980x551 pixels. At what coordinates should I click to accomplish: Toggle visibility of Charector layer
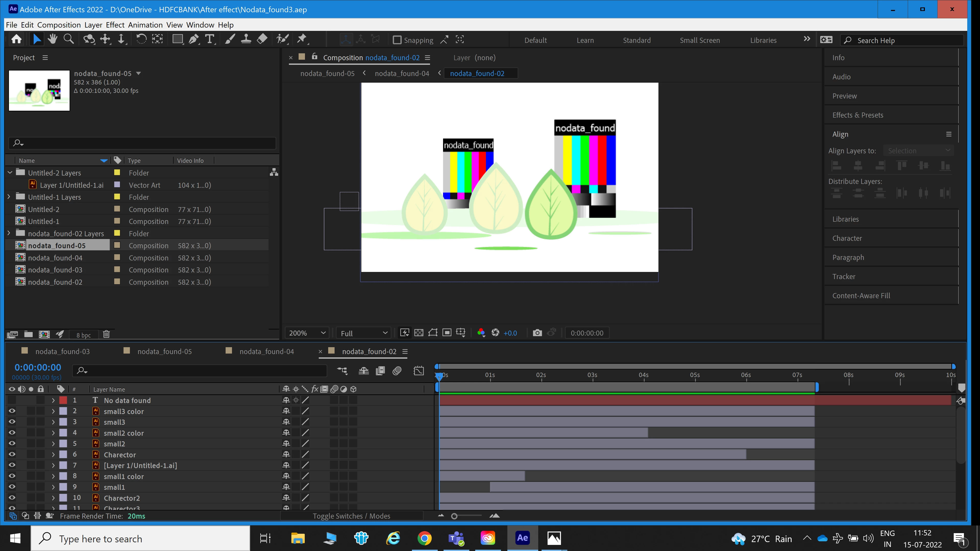click(12, 454)
